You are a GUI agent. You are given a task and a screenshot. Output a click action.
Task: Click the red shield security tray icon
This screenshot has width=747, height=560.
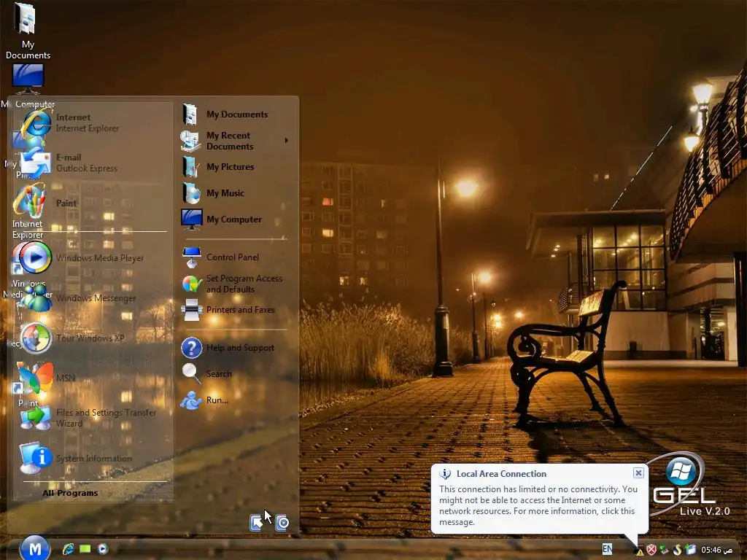click(651, 550)
